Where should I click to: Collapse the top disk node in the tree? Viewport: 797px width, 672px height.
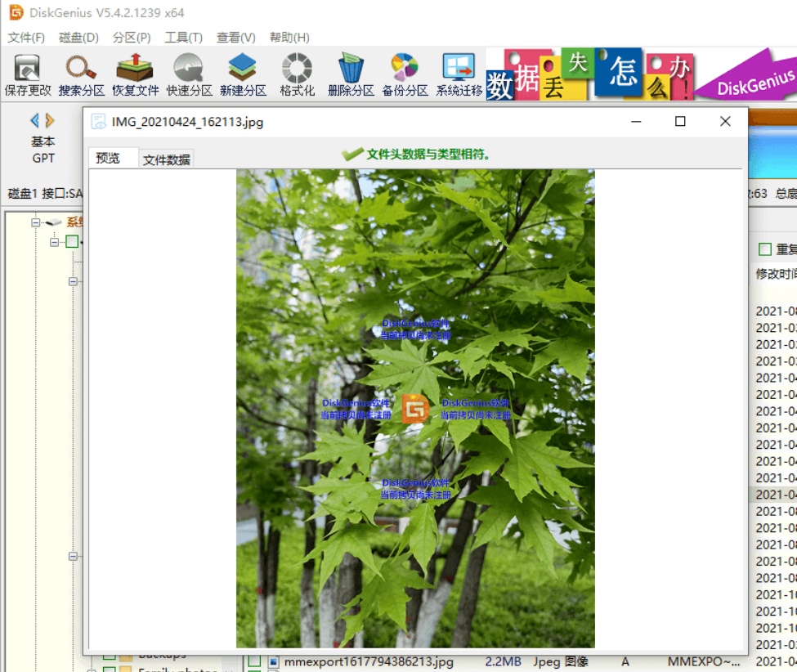point(36,222)
